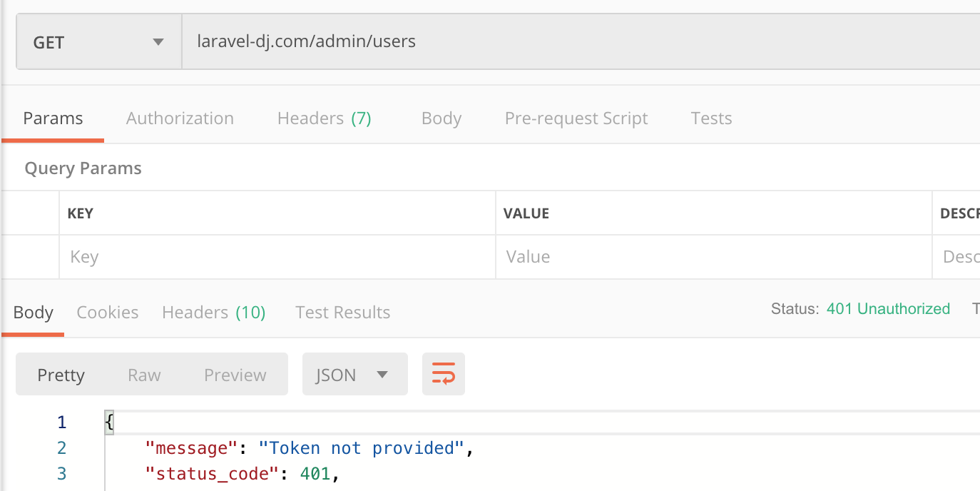Open the GET method dropdown
The image size is (980, 491).
pyautogui.click(x=98, y=43)
